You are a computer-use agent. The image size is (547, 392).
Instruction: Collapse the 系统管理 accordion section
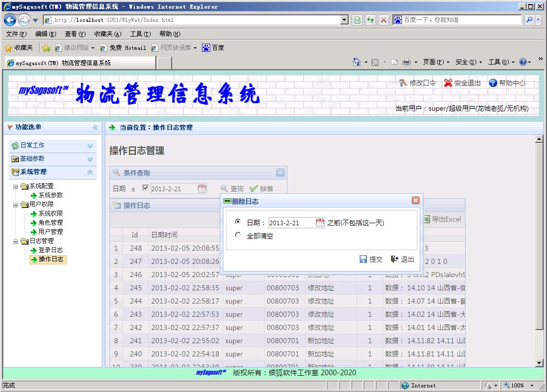pyautogui.click(x=52, y=172)
